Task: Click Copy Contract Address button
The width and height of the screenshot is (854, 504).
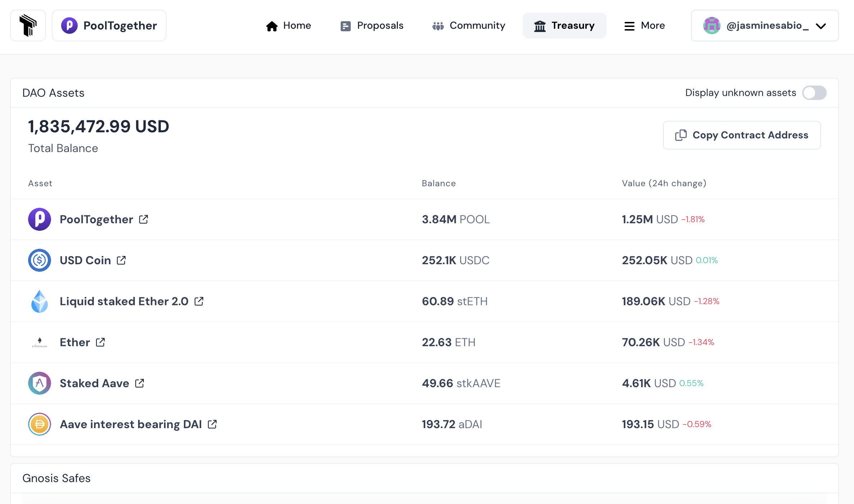Action: [x=741, y=135]
